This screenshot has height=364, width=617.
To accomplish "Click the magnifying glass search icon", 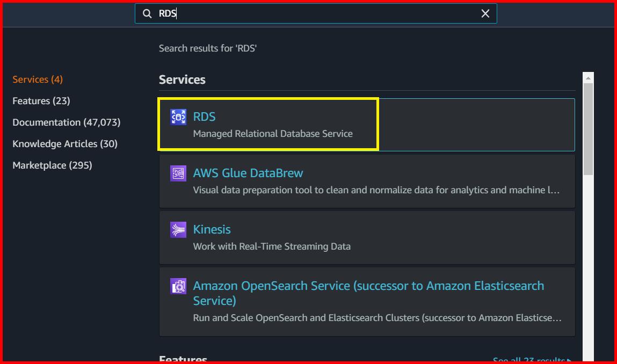I will pos(147,13).
